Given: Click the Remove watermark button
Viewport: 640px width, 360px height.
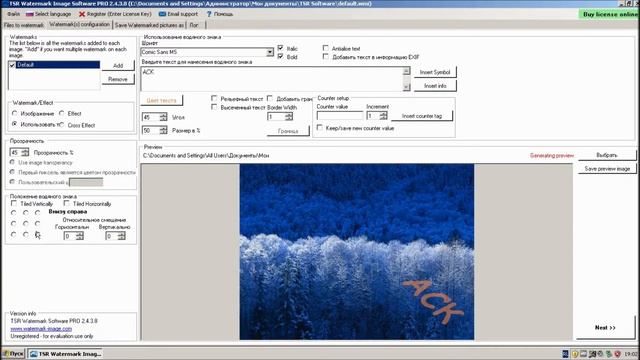Looking at the screenshot, I should [118, 79].
